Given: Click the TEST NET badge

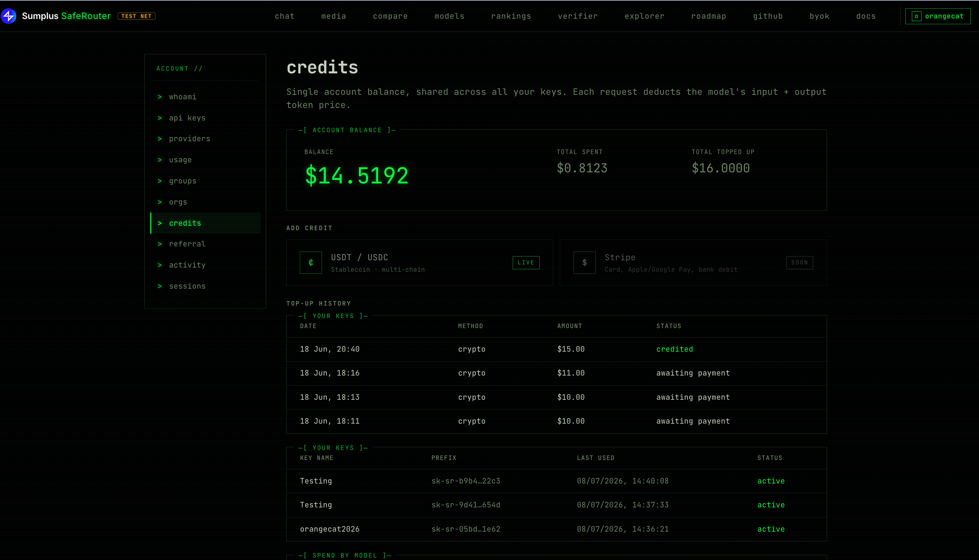Looking at the screenshot, I should (x=136, y=16).
